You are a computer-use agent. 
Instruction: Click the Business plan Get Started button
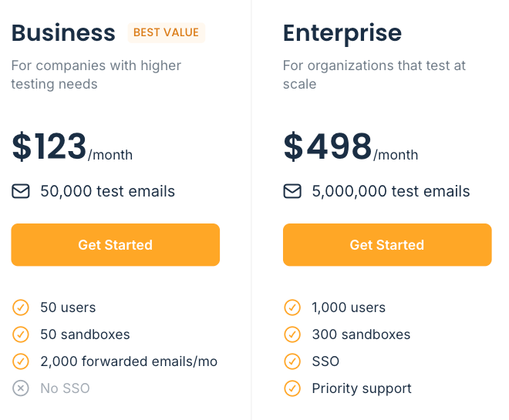point(115,245)
